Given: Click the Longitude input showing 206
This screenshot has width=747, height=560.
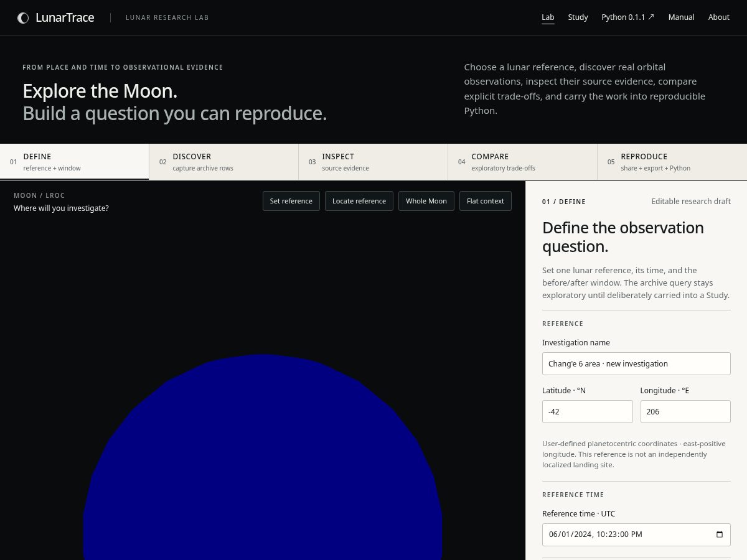Looking at the screenshot, I should [x=685, y=411].
